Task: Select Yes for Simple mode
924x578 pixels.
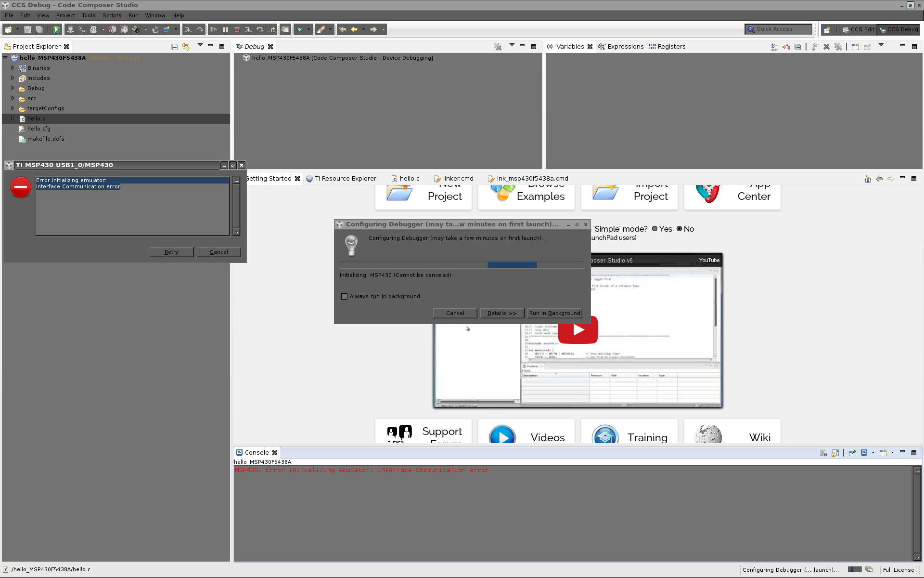Action: pos(654,229)
